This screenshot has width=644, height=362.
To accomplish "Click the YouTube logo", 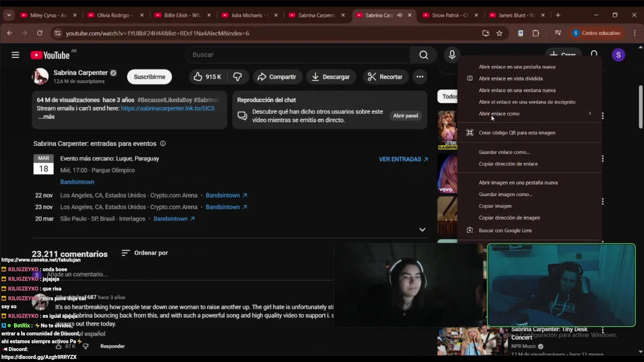I will pos(50,55).
